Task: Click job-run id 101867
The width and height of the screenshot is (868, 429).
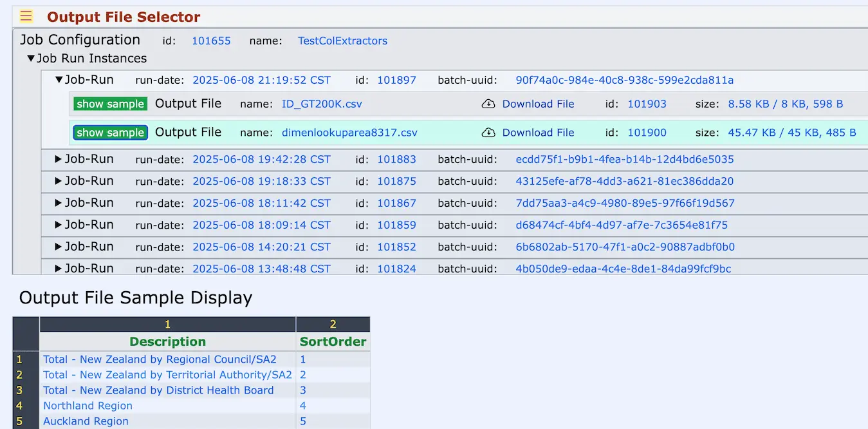Action: pyautogui.click(x=396, y=203)
